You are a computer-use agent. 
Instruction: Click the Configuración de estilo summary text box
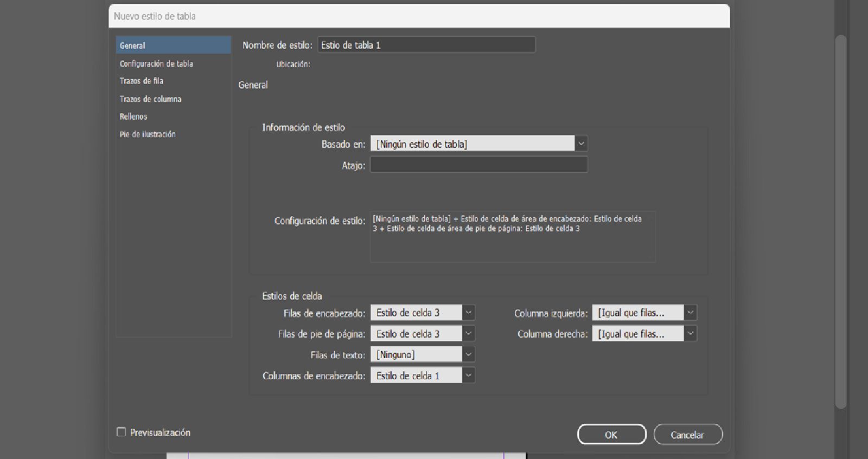click(x=513, y=237)
